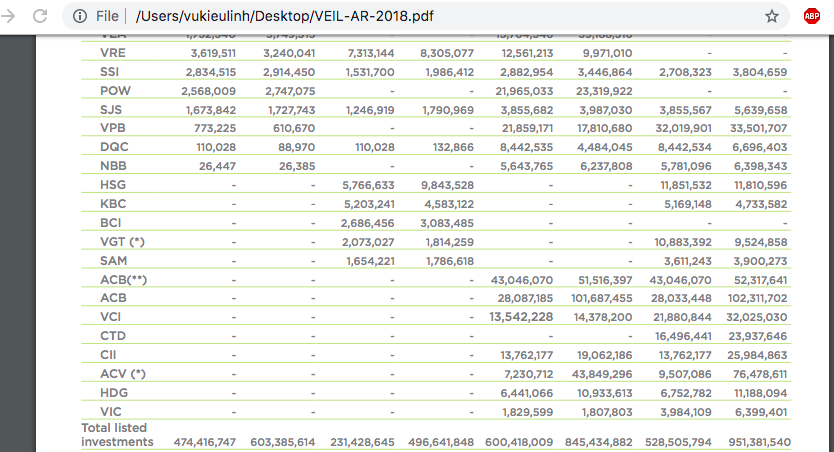Image resolution: width=834 pixels, height=452 pixels.
Task: Reload the PDF page
Action: tap(40, 16)
